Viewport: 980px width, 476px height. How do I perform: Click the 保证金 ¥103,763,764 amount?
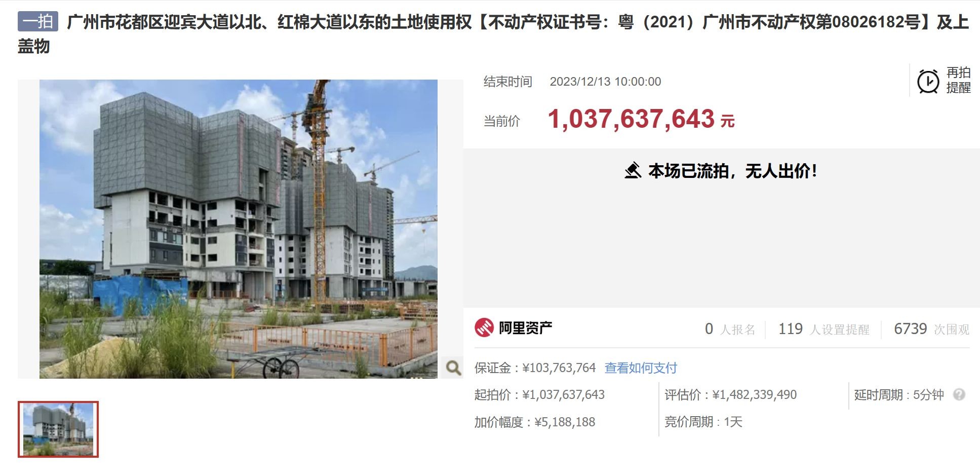click(535, 368)
